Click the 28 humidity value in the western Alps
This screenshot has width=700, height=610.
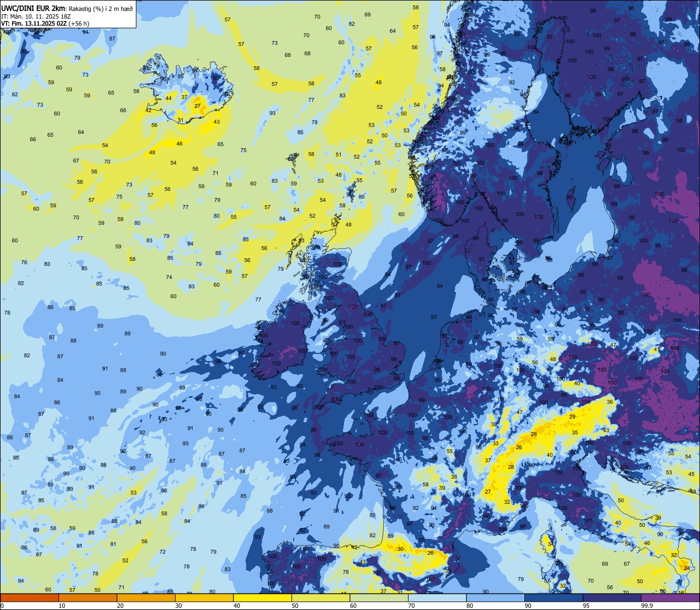(x=511, y=467)
